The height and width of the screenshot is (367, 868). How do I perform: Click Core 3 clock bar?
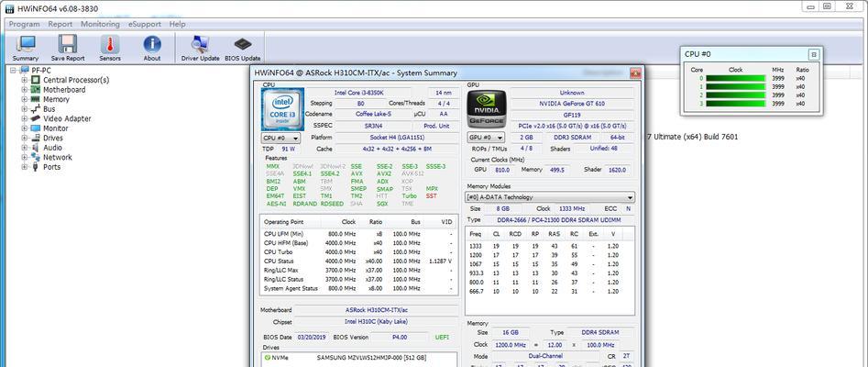tap(735, 103)
